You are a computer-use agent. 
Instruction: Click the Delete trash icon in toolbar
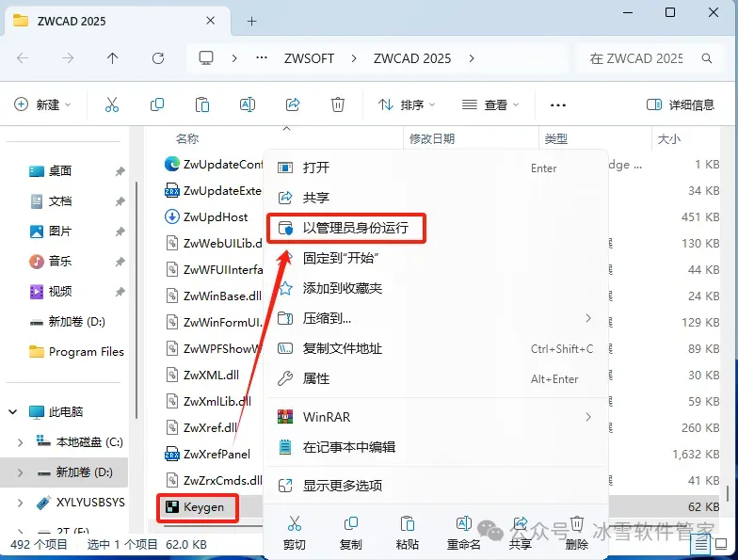coord(337,104)
